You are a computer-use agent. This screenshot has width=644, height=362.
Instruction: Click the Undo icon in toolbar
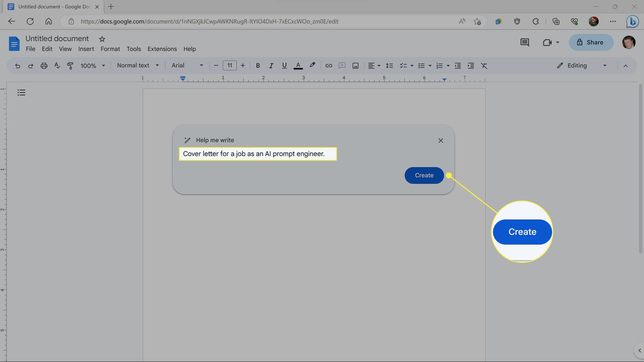(x=18, y=66)
